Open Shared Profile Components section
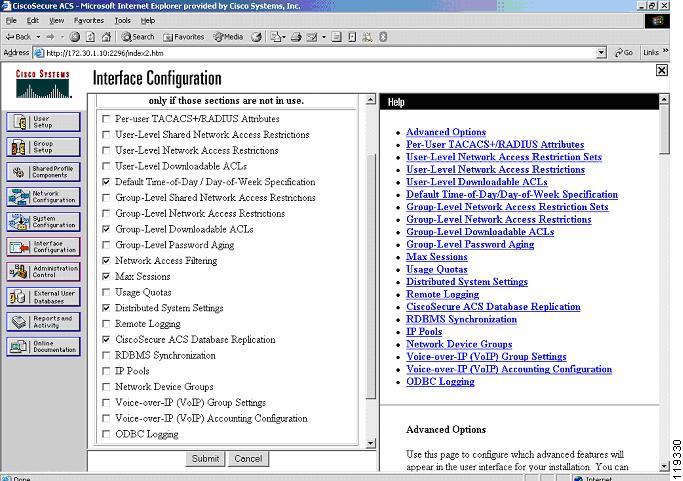 click(x=43, y=172)
